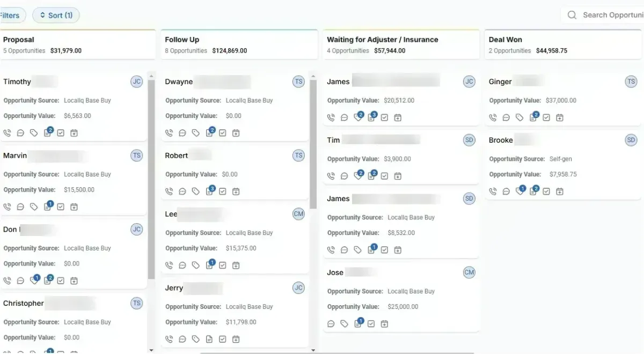Viewport: 644px width, 354px height.
Task: Click calendar icon on Ginger's card
Action: 560,117
